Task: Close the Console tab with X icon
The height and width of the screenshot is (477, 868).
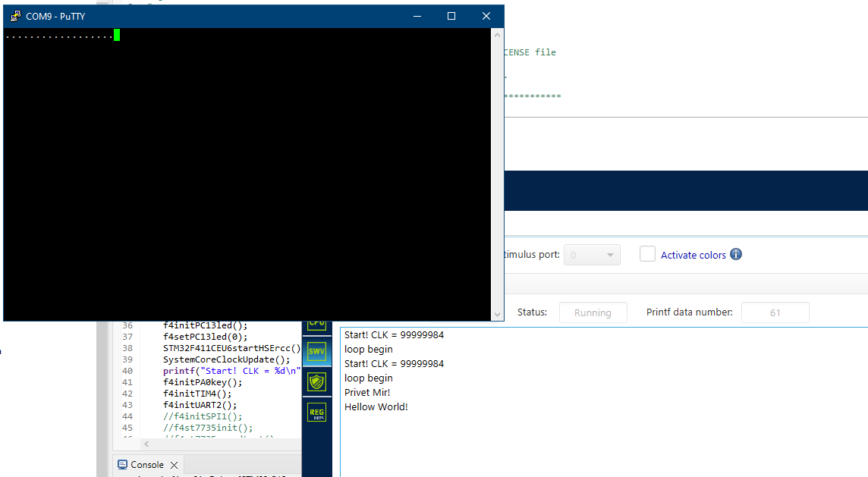Action: [174, 465]
